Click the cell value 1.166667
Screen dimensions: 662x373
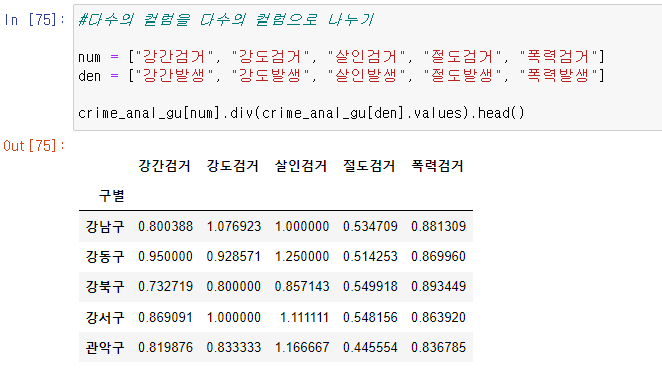coord(302,347)
